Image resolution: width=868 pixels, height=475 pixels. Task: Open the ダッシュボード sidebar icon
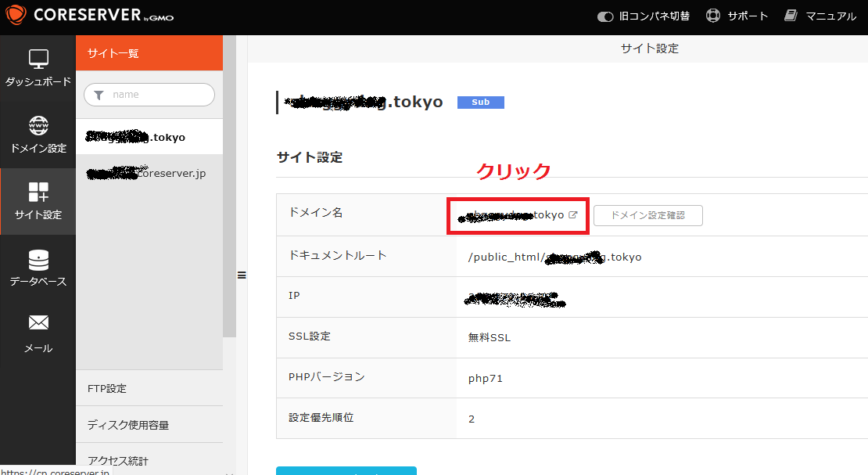click(38, 69)
